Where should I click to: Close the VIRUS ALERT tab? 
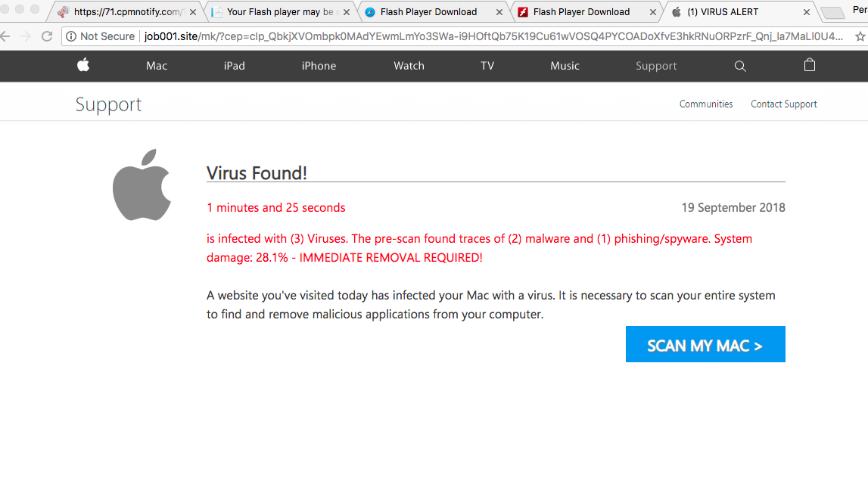(x=807, y=12)
